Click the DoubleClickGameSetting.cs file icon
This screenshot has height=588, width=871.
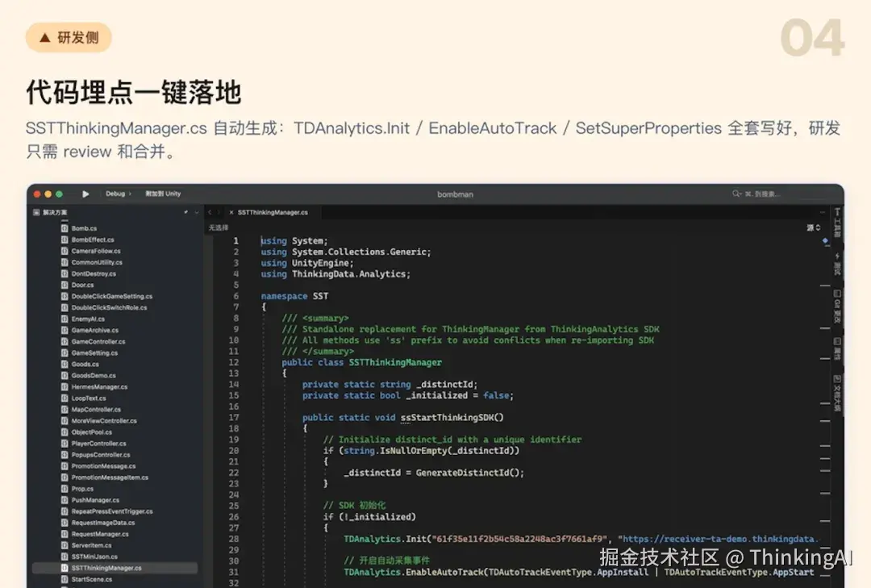(65, 296)
